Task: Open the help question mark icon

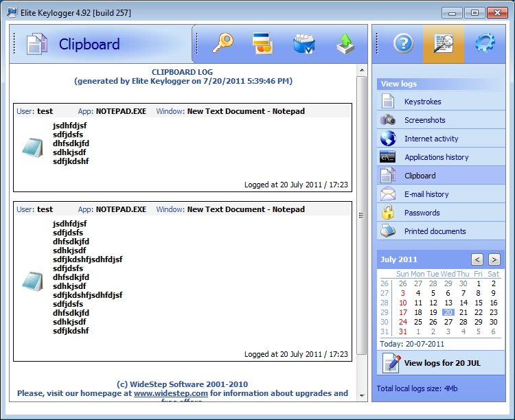Action: tap(403, 43)
